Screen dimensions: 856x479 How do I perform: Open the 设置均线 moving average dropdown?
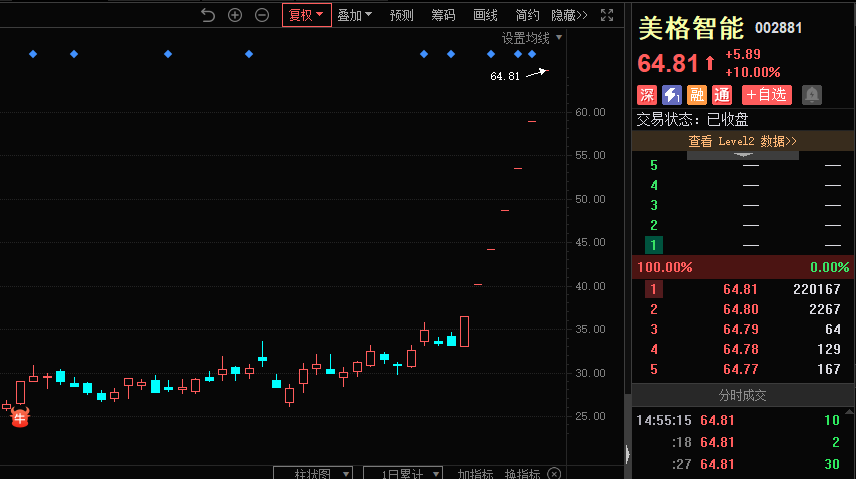point(532,38)
